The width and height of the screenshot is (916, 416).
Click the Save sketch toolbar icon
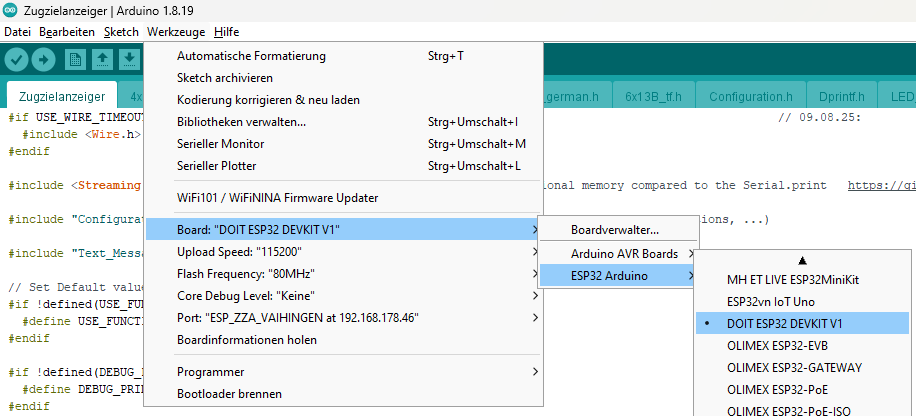129,60
